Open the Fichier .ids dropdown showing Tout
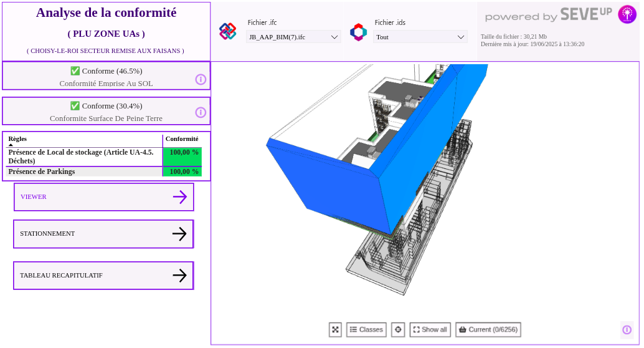Screen dimensions: 644x348 [420, 37]
